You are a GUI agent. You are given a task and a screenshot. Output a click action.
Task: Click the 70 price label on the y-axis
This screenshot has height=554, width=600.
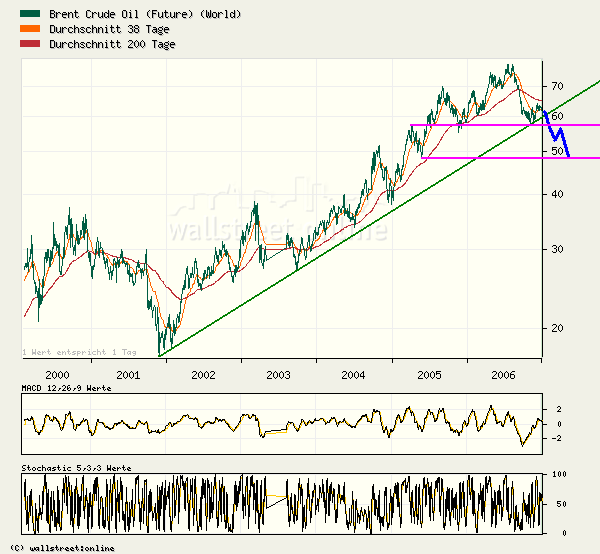click(557, 86)
